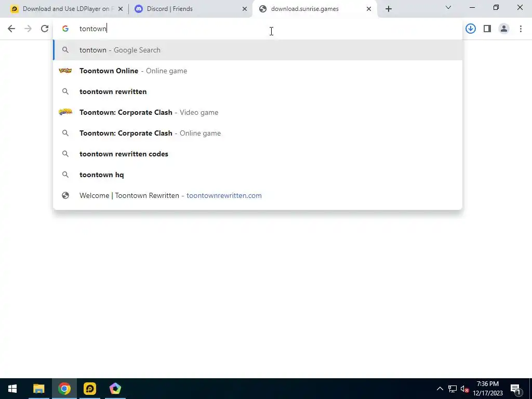Pick the toontown hq suggestion

258,175
